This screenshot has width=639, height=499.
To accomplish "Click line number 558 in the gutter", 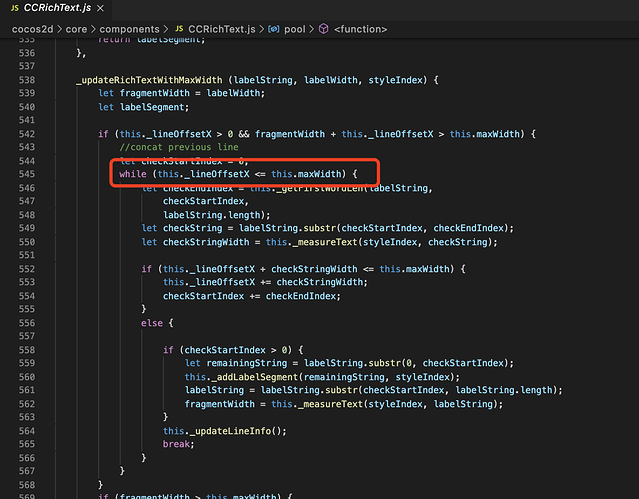I will pyautogui.click(x=27, y=350).
